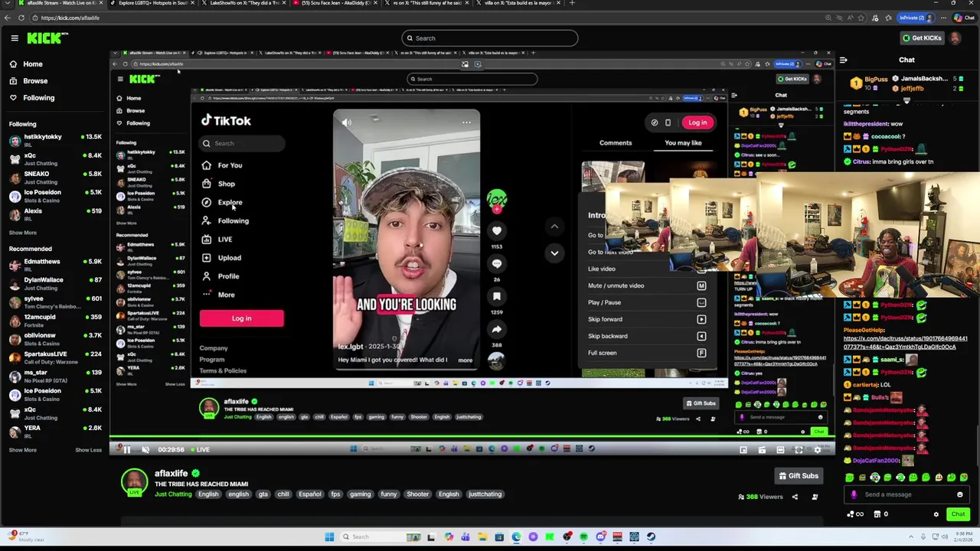The height and width of the screenshot is (551, 980).
Task: Select the Español stream tag
Action: pos(310,494)
